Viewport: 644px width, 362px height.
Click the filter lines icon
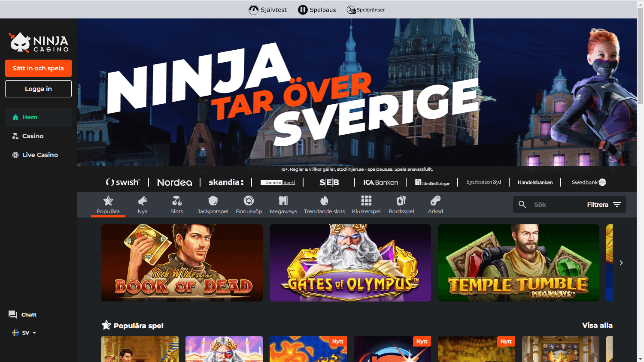point(617,205)
